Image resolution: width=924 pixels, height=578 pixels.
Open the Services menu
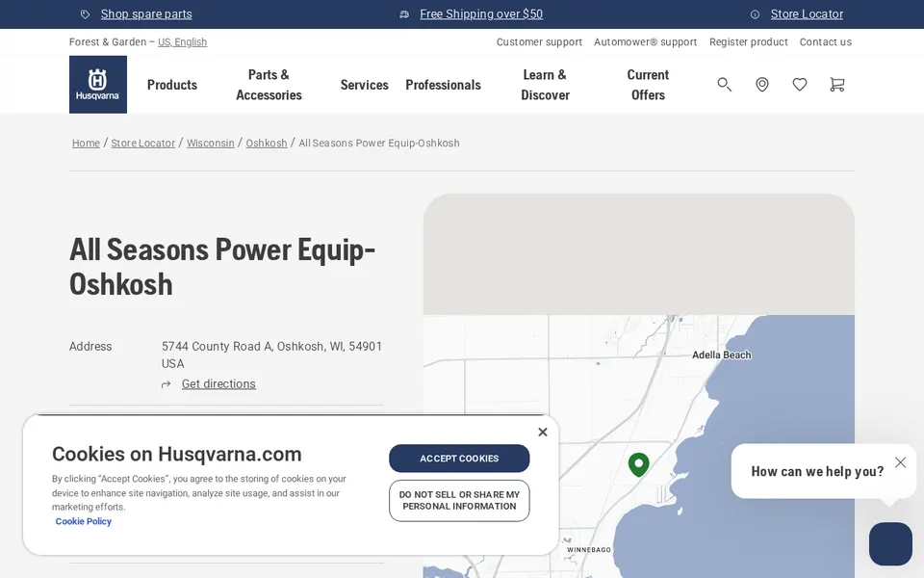tap(364, 85)
